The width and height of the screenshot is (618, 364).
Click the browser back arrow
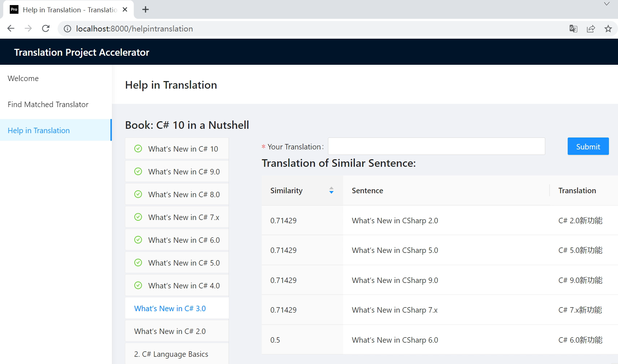click(x=11, y=29)
